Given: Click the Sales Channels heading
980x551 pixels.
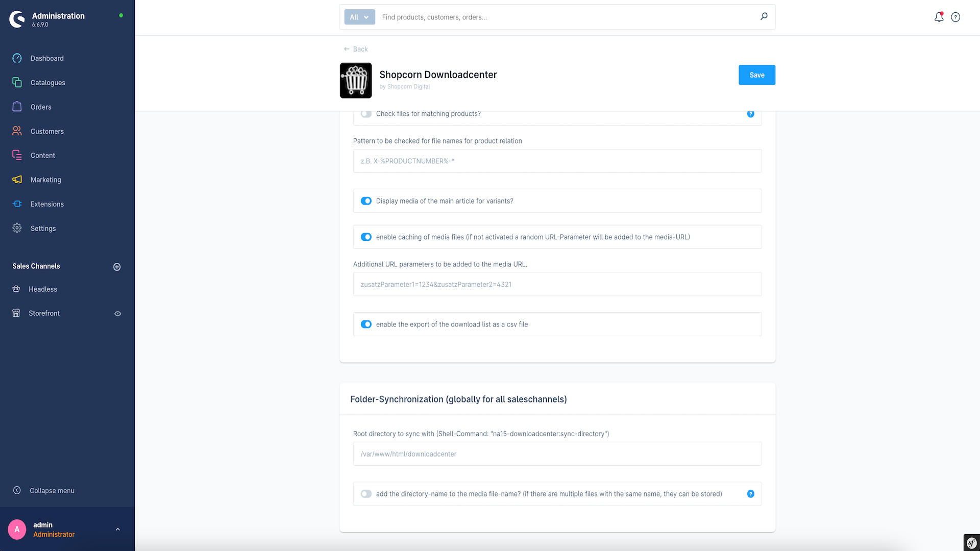Looking at the screenshot, I should pos(36,266).
